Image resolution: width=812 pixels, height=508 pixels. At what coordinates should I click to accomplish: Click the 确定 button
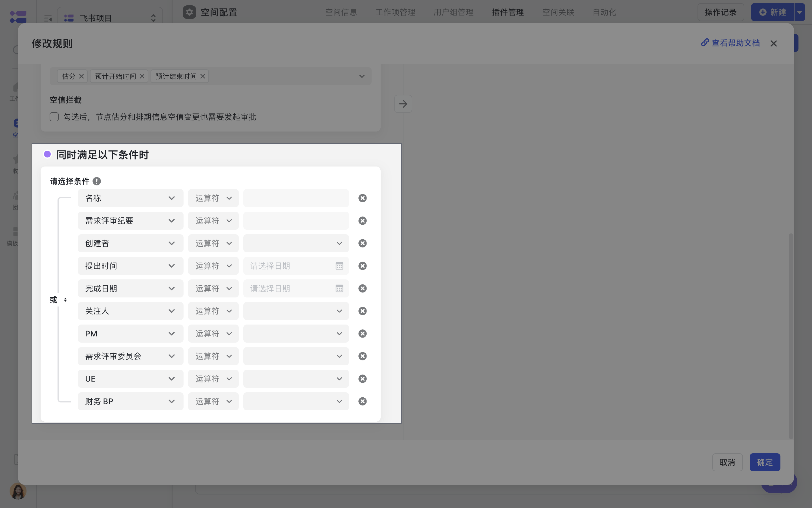tap(765, 462)
